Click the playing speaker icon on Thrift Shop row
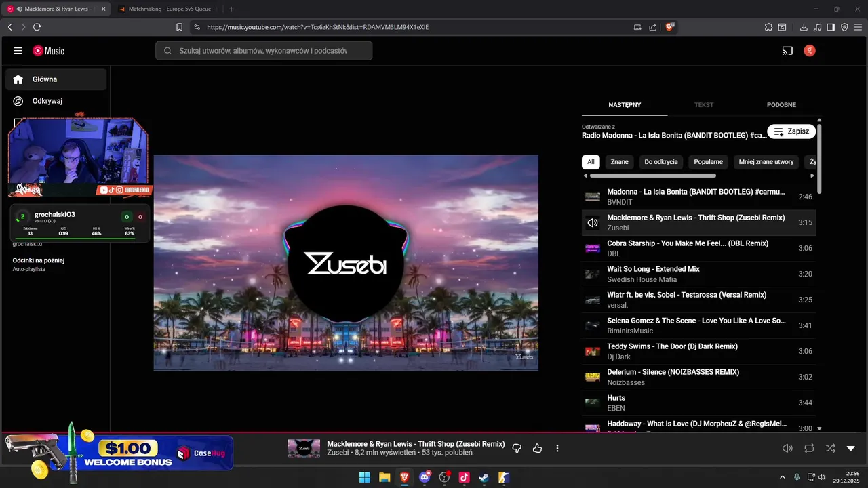Image resolution: width=868 pixels, height=488 pixels. coord(593,222)
